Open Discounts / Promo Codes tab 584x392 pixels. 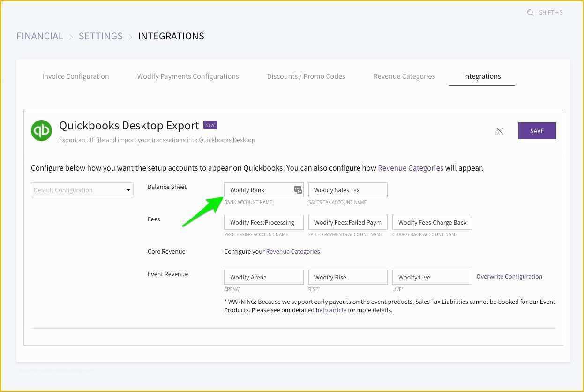point(306,76)
